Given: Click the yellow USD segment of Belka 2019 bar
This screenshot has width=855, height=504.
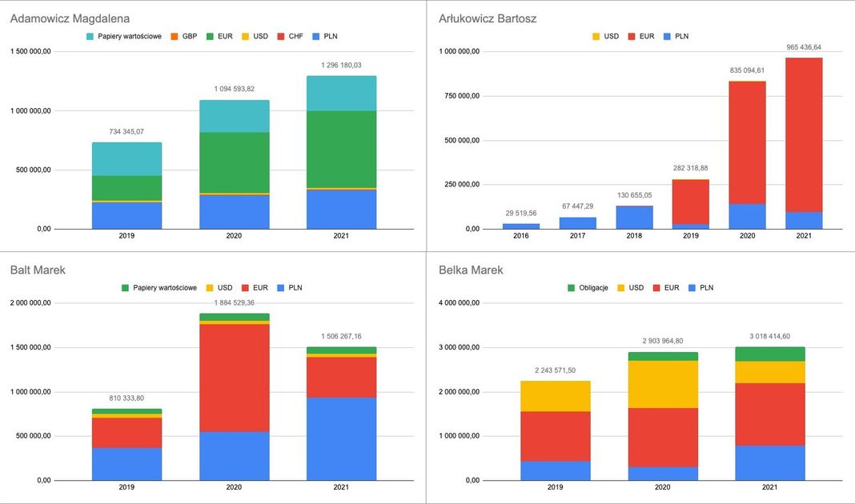Looking at the screenshot, I should [x=555, y=396].
